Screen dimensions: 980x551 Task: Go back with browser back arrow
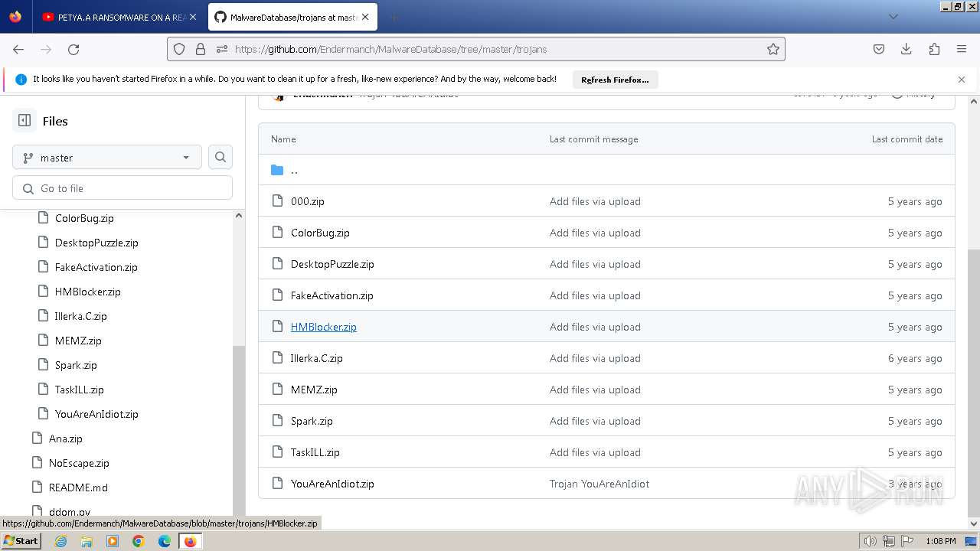coord(18,49)
